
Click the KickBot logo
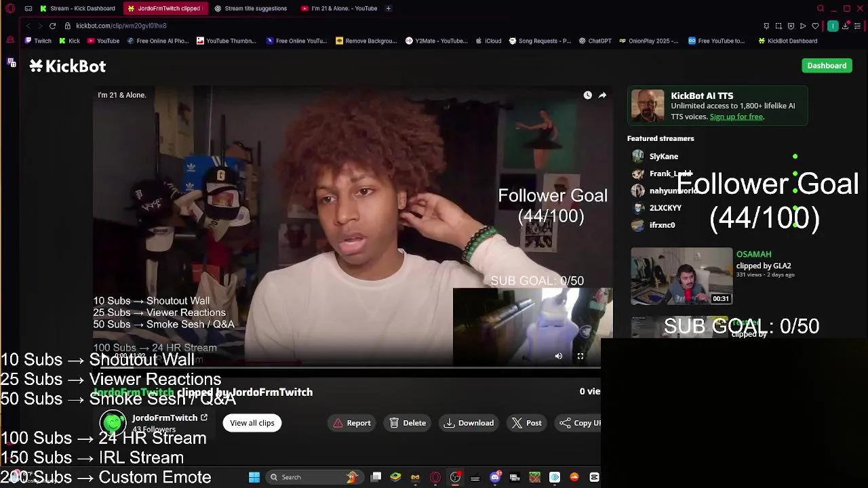pyautogui.click(x=68, y=66)
